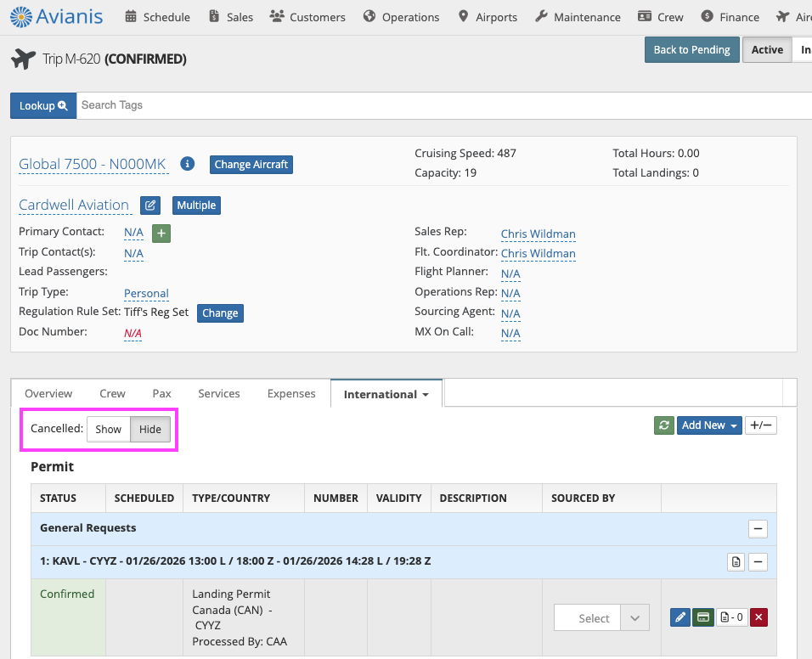The height and width of the screenshot is (659, 812).
Task: Open the Sourced By Select dropdown
Action: click(601, 618)
